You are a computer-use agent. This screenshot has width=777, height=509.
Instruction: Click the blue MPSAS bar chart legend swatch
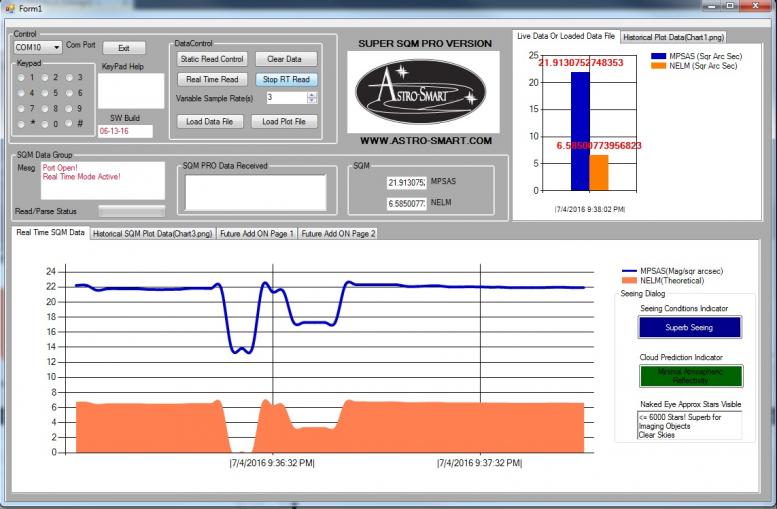(658, 56)
